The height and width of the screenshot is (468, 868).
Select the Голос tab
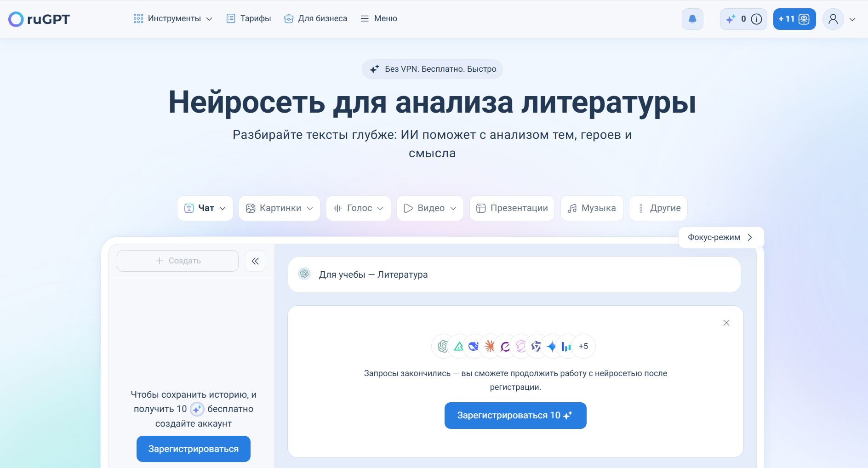pyautogui.click(x=359, y=208)
